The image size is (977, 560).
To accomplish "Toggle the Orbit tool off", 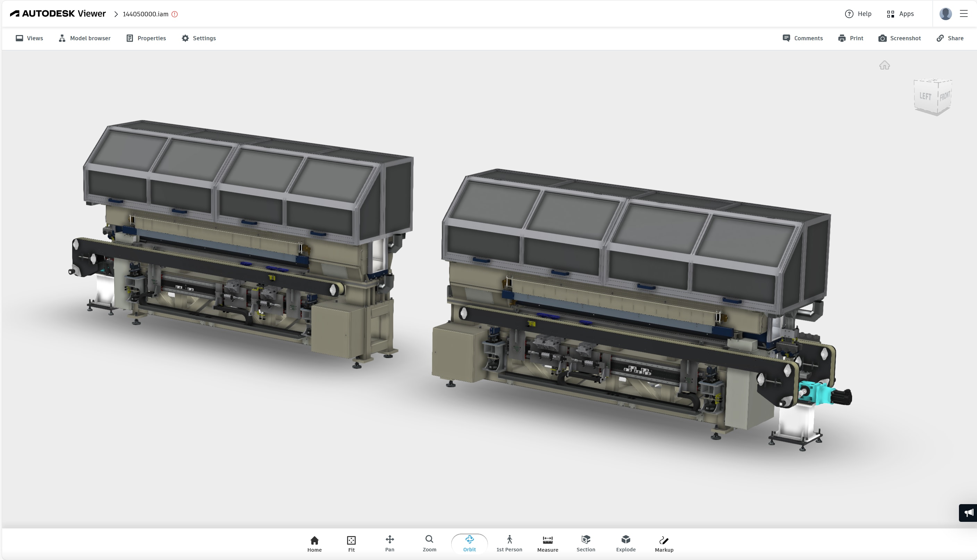I will [x=469, y=543].
